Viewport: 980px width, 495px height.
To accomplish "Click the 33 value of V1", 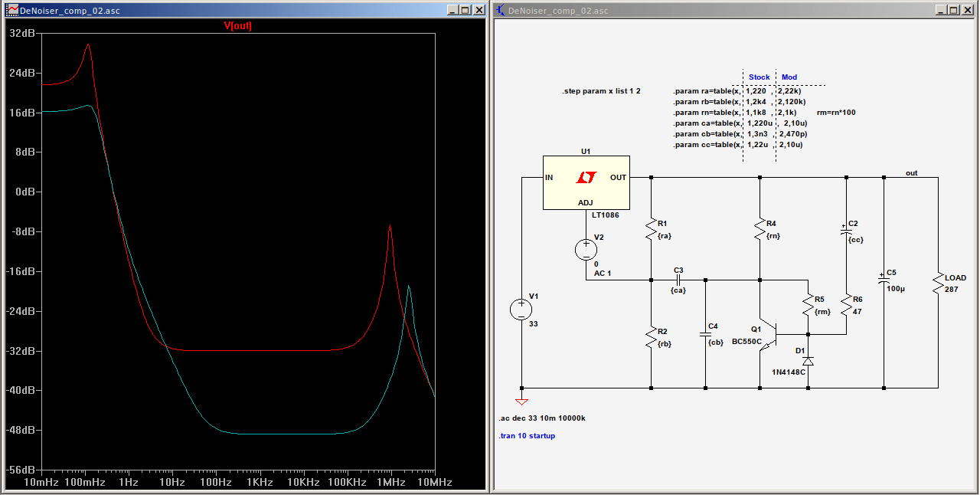I will [533, 323].
